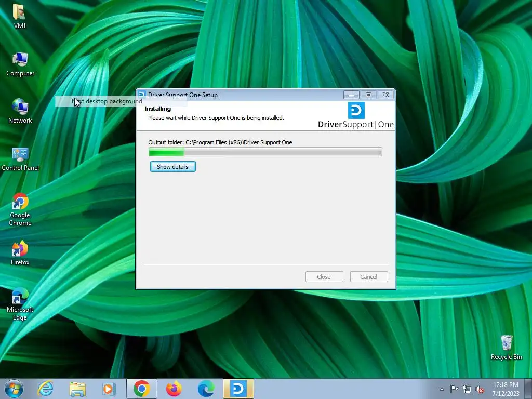This screenshot has height=399, width=532.
Task: Select the Recycle Bin icon
Action: coord(506,348)
